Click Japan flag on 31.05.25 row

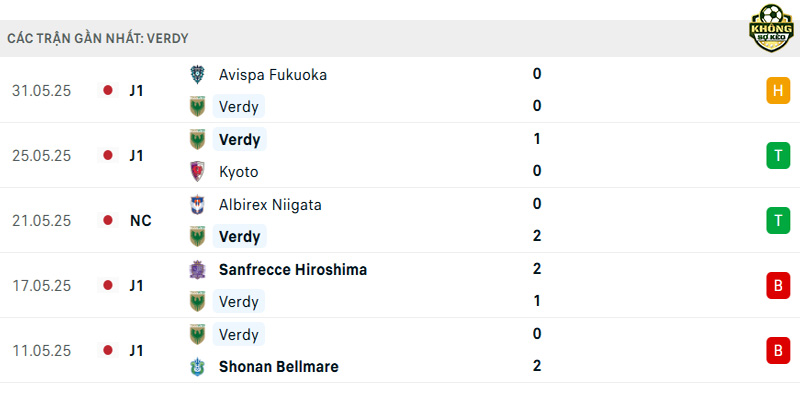[108, 90]
